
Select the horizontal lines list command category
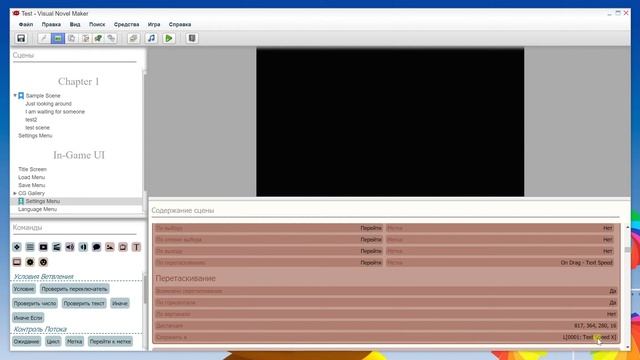30,247
